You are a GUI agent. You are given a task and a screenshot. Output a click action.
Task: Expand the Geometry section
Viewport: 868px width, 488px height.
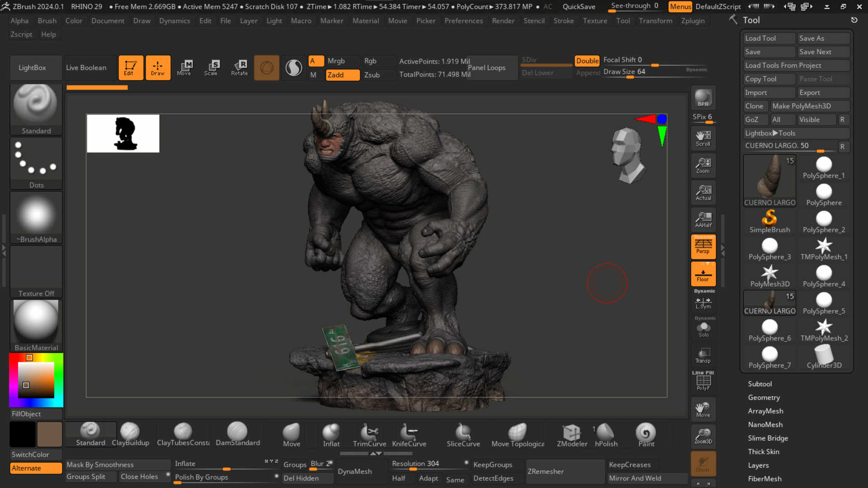(764, 397)
